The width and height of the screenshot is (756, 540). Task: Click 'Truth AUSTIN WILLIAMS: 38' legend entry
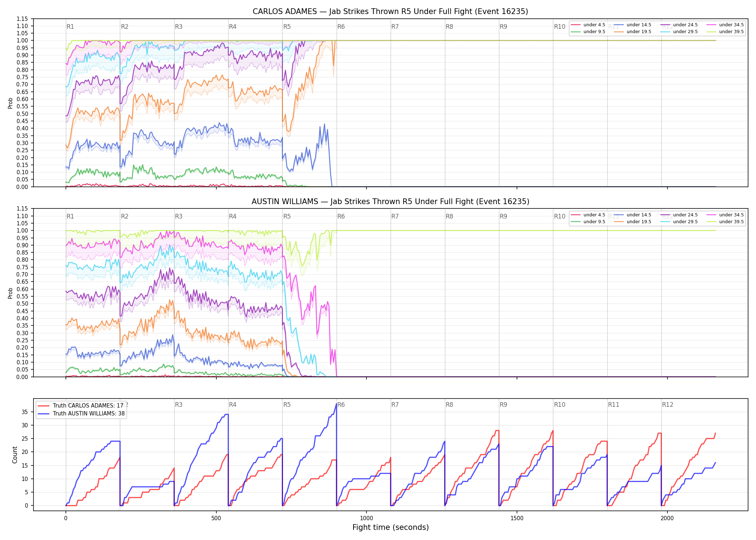click(x=81, y=414)
